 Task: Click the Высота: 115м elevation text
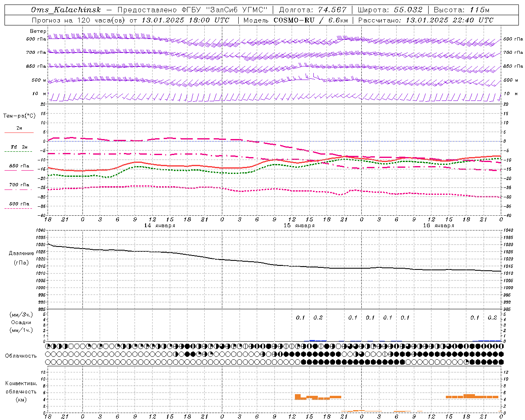tap(462, 10)
